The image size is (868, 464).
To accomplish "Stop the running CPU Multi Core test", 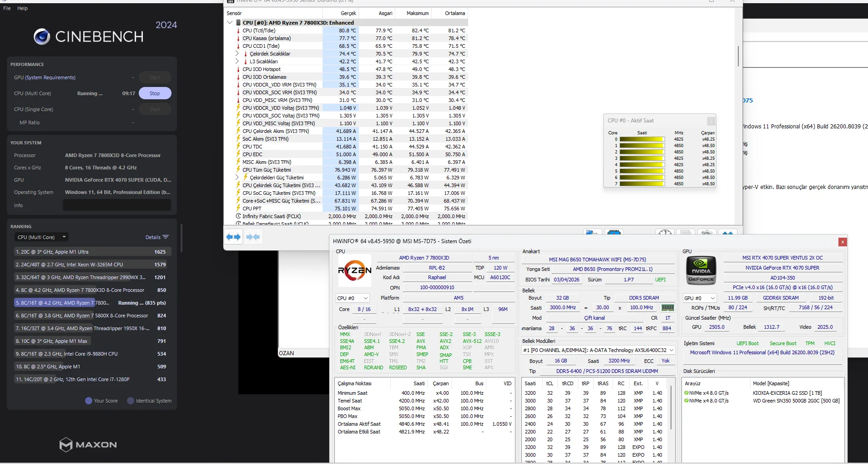I will (155, 93).
